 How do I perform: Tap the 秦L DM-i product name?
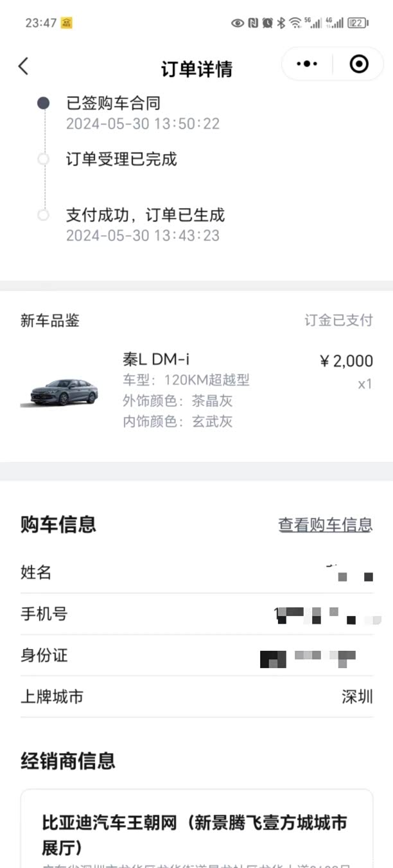pos(156,359)
